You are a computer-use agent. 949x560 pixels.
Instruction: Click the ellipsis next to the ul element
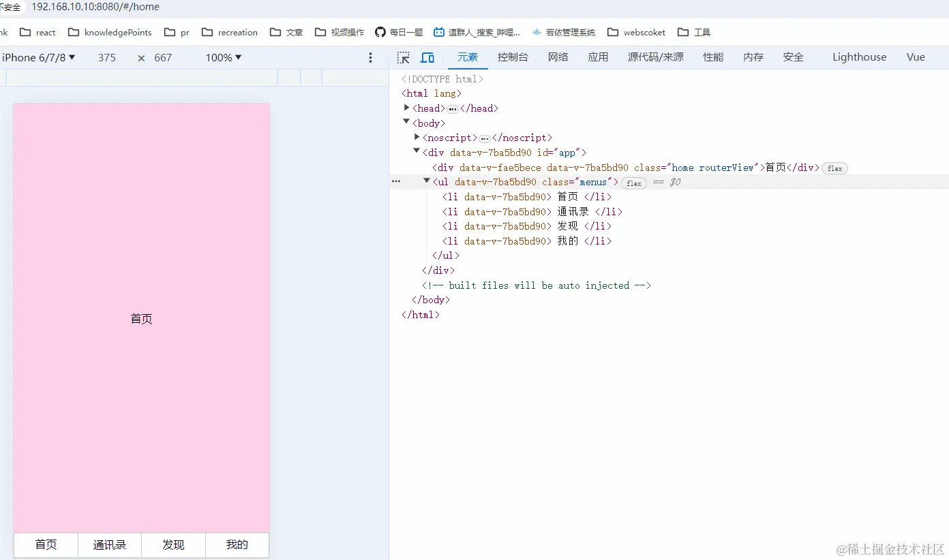point(396,182)
